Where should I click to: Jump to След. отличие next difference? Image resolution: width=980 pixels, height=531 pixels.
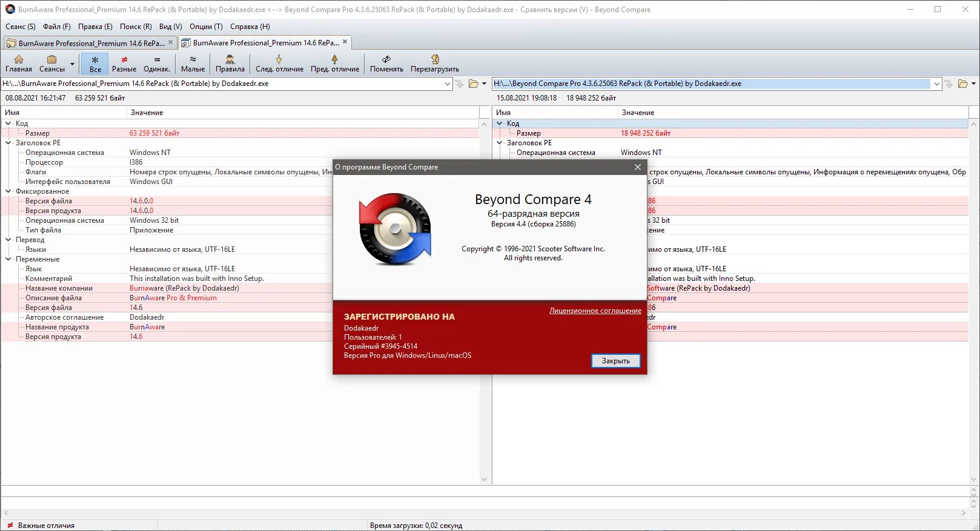point(279,64)
